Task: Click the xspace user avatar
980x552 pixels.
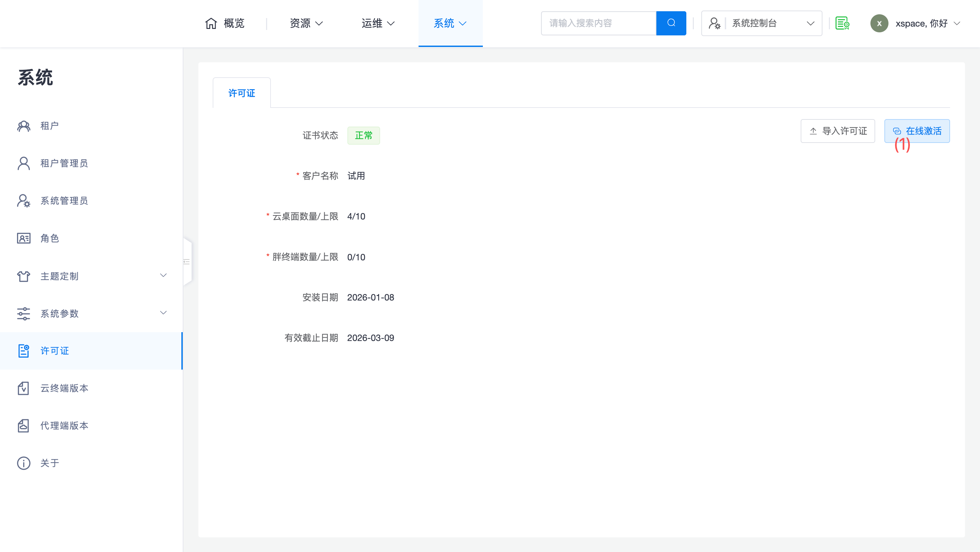Action: tap(879, 23)
